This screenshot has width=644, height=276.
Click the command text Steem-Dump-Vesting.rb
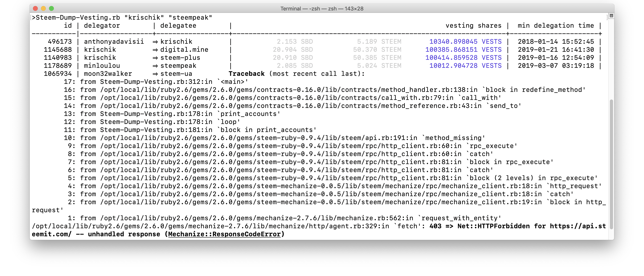[x=78, y=17]
